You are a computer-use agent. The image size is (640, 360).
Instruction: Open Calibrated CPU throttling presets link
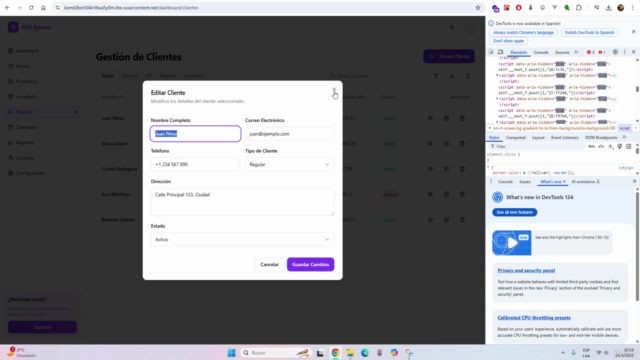coord(534,318)
